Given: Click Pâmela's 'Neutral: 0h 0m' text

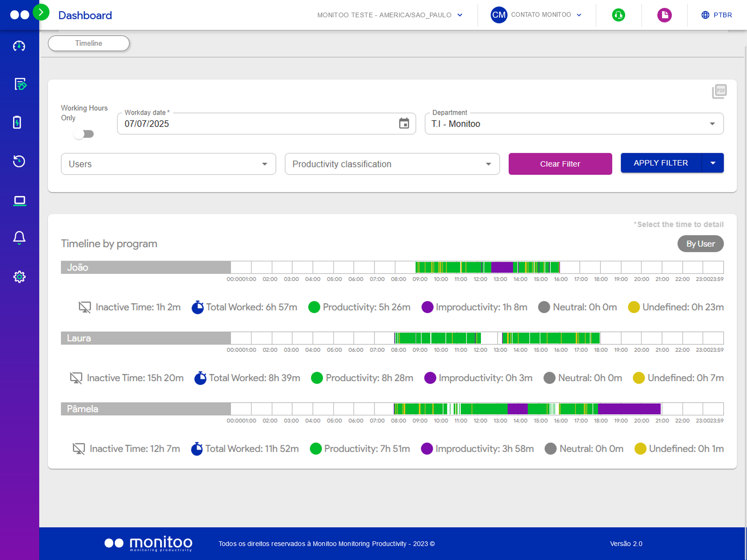Looking at the screenshot, I should tap(592, 449).
